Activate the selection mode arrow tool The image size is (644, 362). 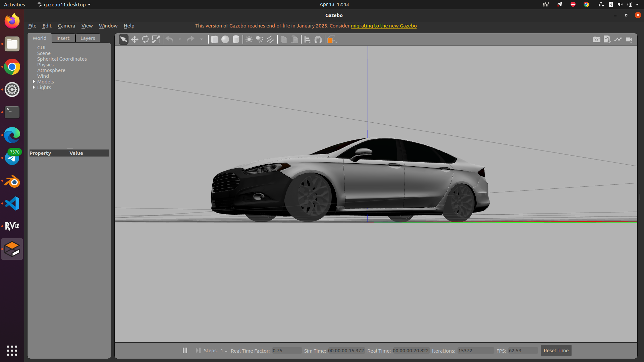pyautogui.click(x=123, y=40)
